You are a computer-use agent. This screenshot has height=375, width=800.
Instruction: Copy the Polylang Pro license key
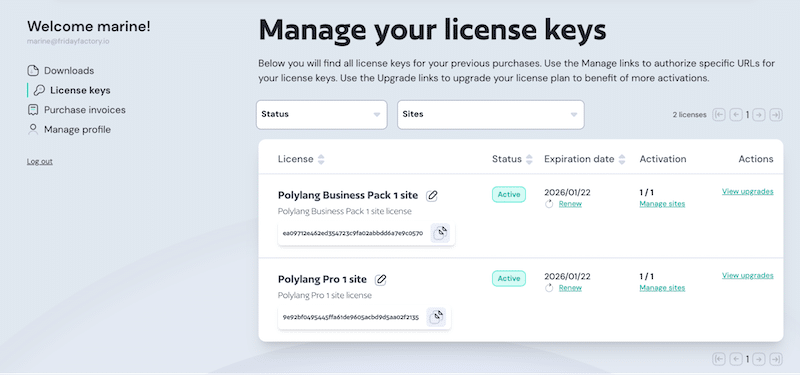(436, 317)
